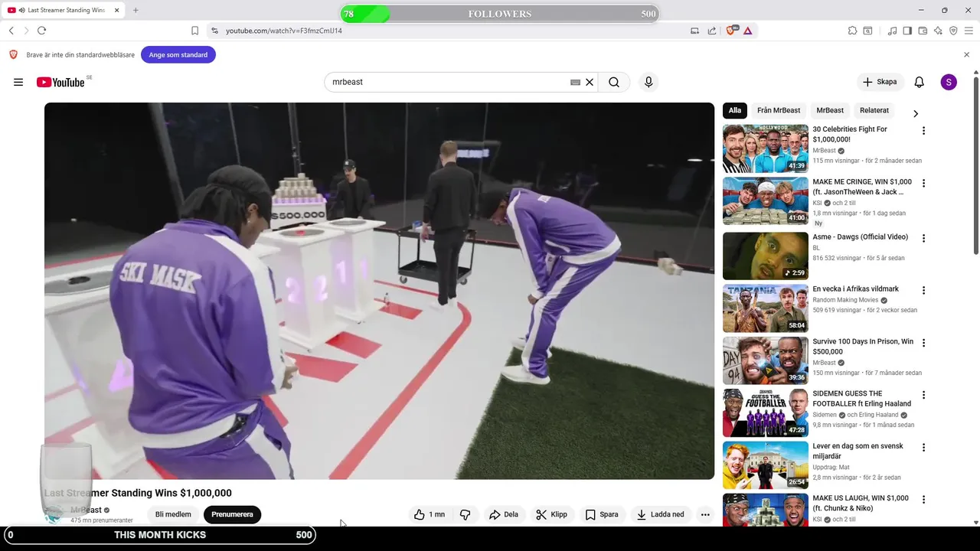Click the Klipp clip button
The width and height of the screenshot is (980, 551).
tap(551, 514)
